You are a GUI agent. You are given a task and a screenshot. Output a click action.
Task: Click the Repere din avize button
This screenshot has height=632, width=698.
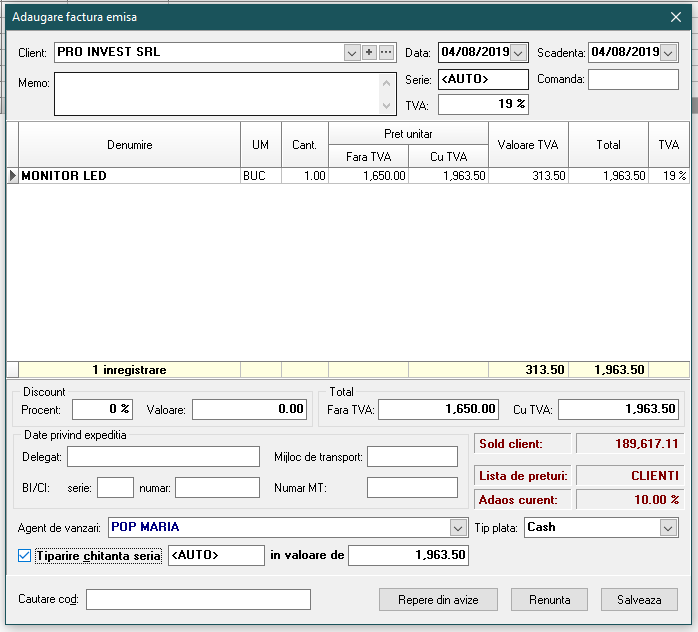point(440,599)
